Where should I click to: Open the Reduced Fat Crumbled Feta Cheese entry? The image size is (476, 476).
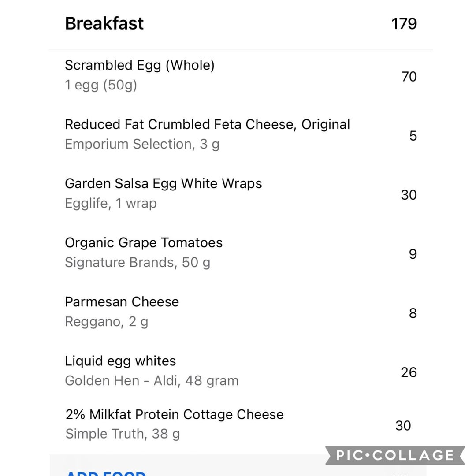tap(207, 124)
